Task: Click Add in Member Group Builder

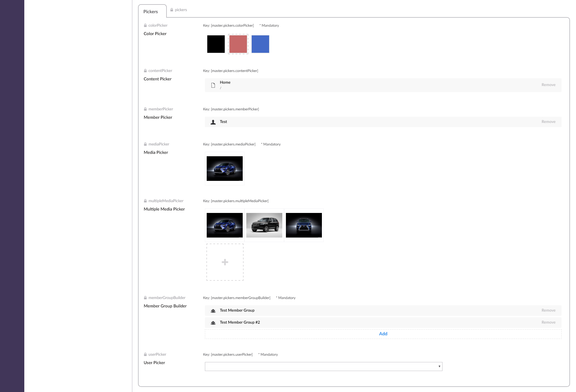Action: coord(383,334)
